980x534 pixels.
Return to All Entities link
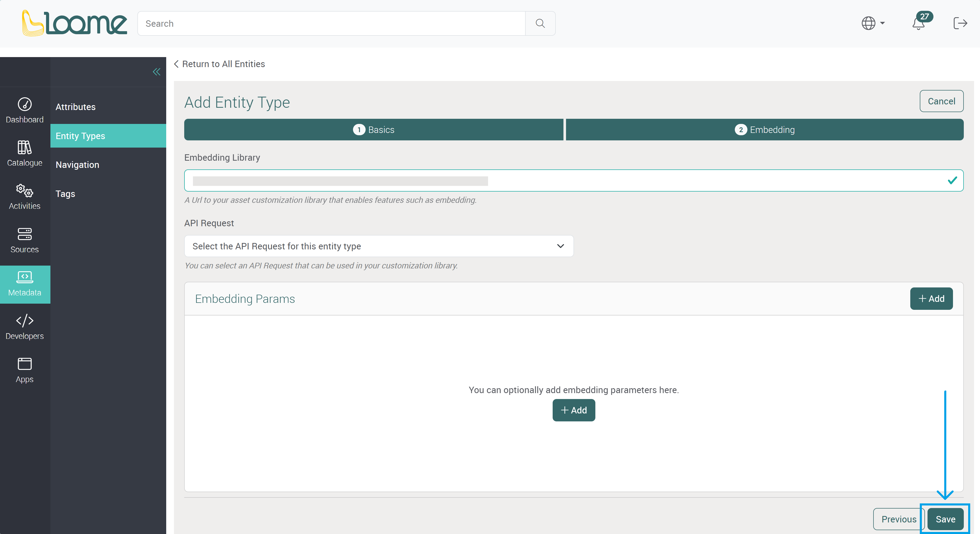219,64
